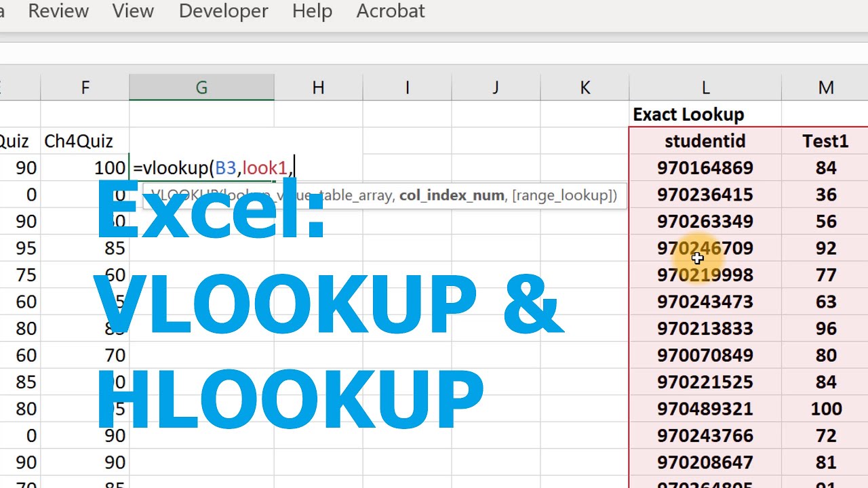Select Test1 score 96
The width and height of the screenshot is (868, 488).
[825, 328]
